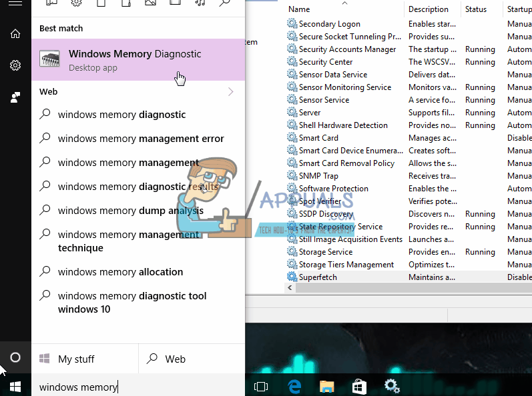The image size is (532, 396).
Task: Open Windows Memory Diagnostic best match
Action: (138, 59)
